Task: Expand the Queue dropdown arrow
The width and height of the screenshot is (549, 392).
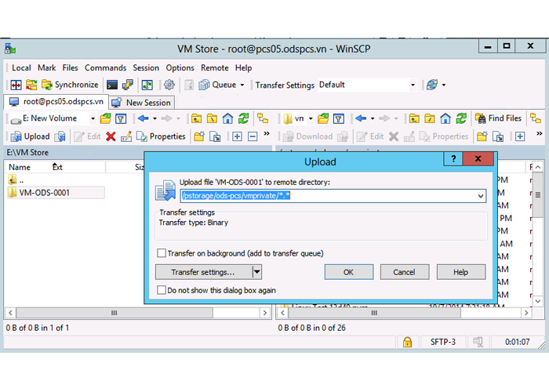Action: [242, 85]
